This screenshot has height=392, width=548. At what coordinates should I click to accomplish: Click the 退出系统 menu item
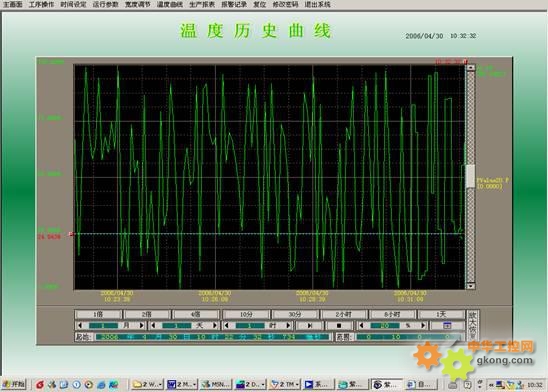tap(317, 5)
